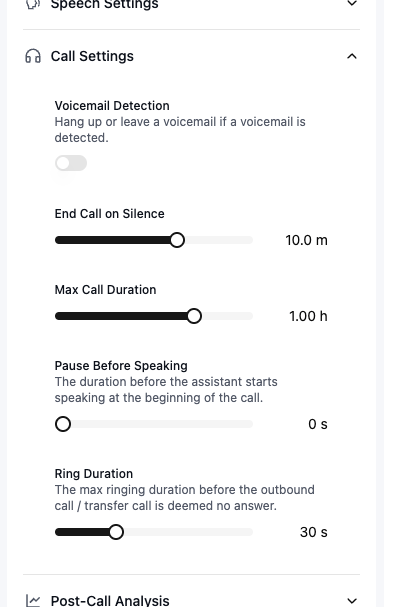Viewport: 399px width, 607px height.
Task: Click the Max Call Duration slider handle
Action: coord(194,316)
